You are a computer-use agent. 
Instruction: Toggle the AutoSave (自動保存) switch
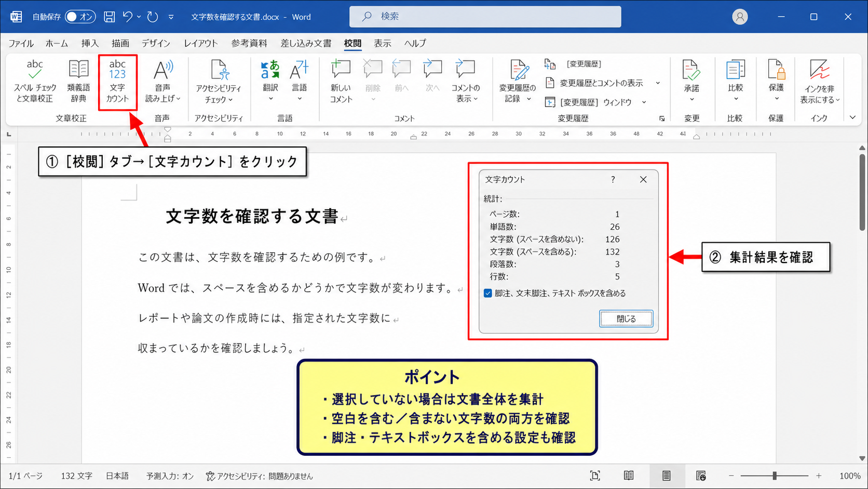click(x=80, y=17)
